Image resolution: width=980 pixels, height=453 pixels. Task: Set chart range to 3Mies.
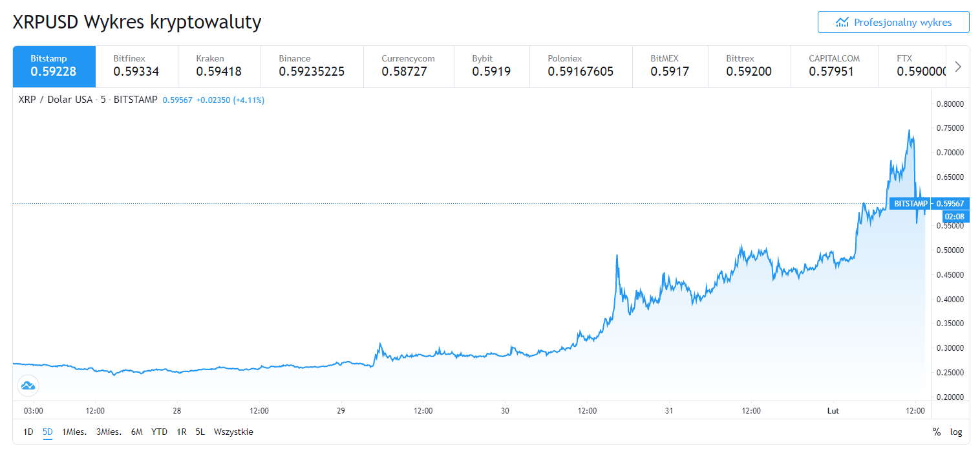point(109,432)
